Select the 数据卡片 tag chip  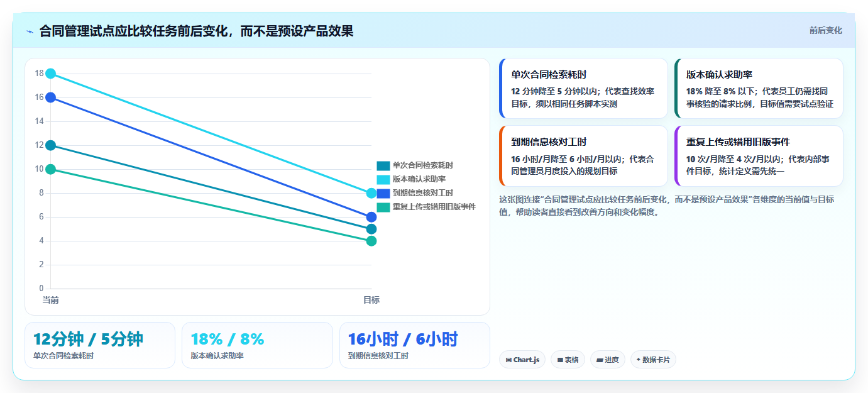(x=653, y=360)
